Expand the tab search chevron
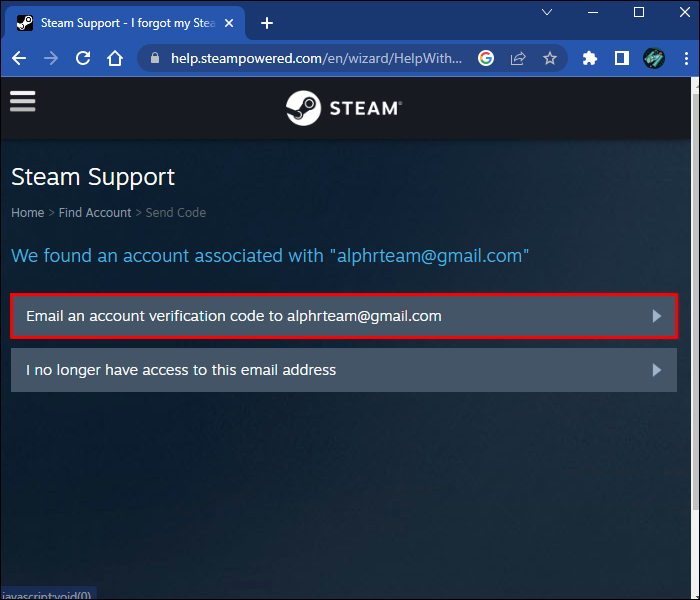Image resolution: width=700 pixels, height=600 pixels. click(x=547, y=12)
